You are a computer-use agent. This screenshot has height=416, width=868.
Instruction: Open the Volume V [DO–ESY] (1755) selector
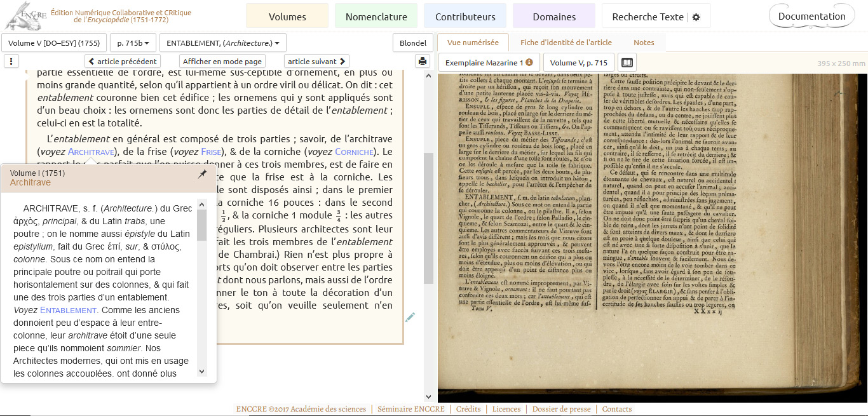[x=54, y=43]
